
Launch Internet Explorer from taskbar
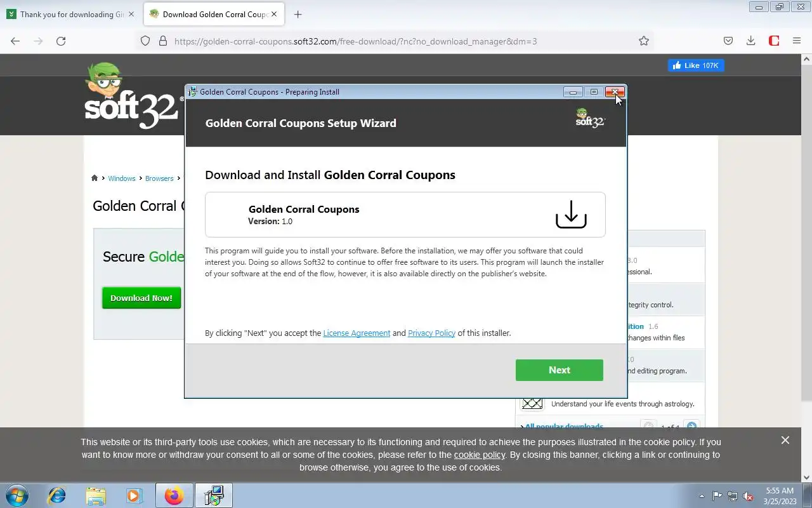[x=57, y=495]
